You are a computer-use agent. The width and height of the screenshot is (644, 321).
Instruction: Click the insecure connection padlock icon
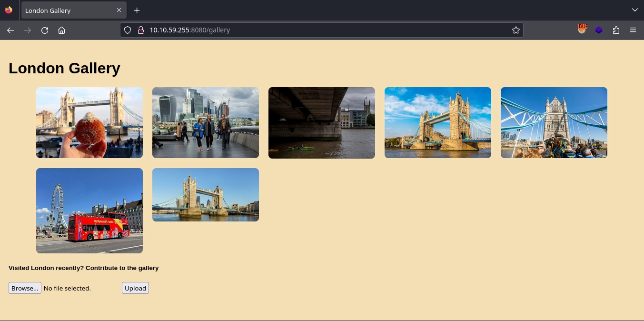click(140, 30)
